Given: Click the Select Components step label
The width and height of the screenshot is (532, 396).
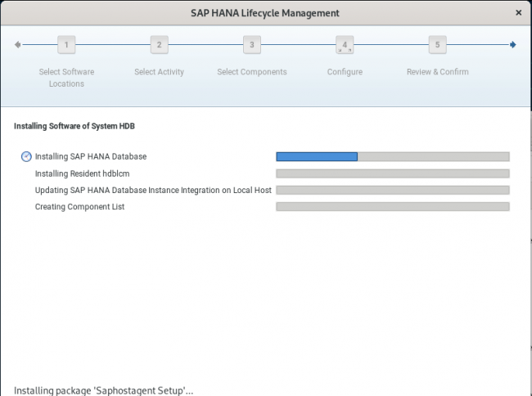Looking at the screenshot, I should tap(252, 72).
